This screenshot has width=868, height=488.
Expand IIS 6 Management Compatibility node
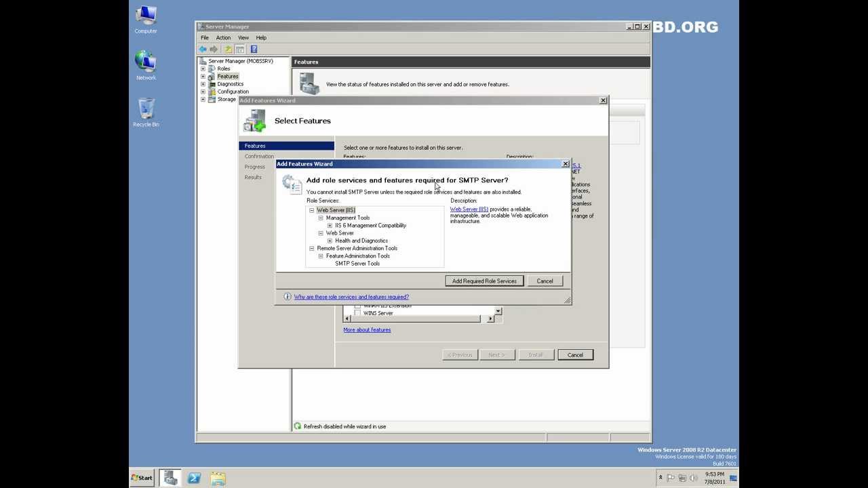[330, 226]
